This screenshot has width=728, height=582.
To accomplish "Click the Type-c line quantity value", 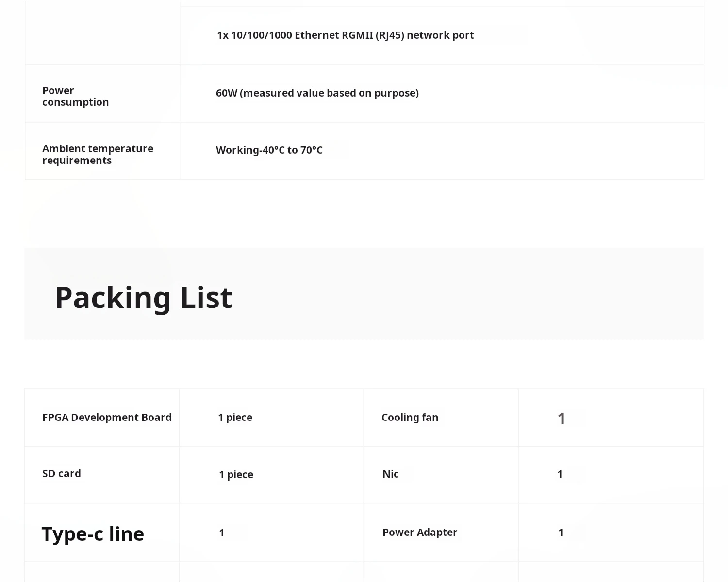I will [221, 533].
